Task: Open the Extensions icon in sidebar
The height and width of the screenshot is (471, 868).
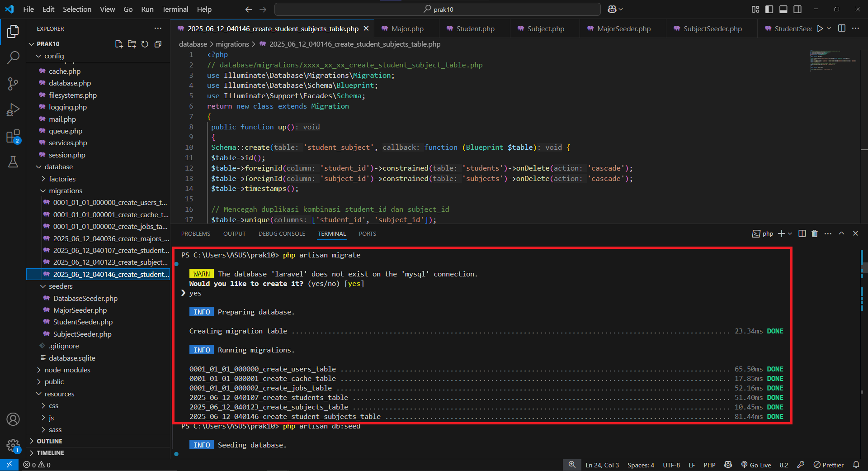Action: click(13, 136)
